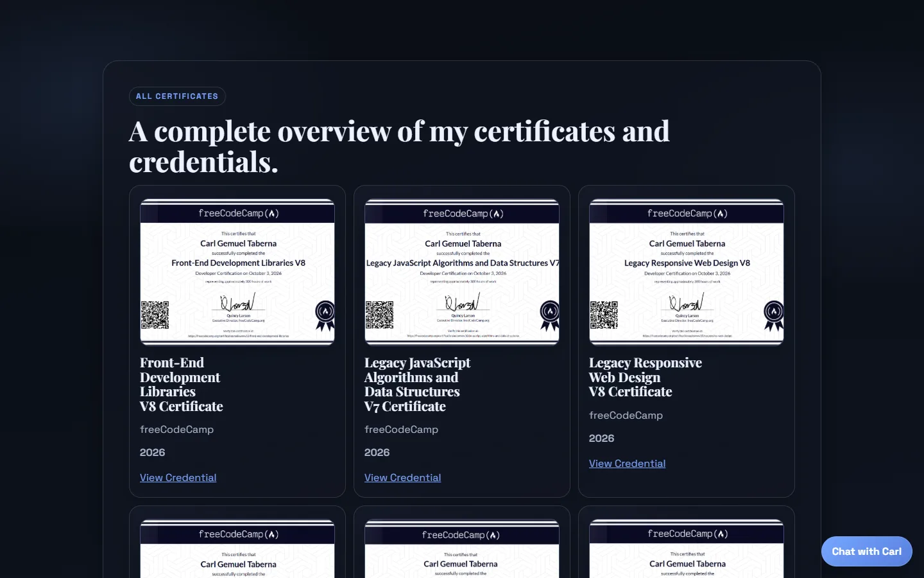Open View Credential for Legacy Responsive Web Design
Viewport: 924px width, 578px height.
tap(627, 464)
